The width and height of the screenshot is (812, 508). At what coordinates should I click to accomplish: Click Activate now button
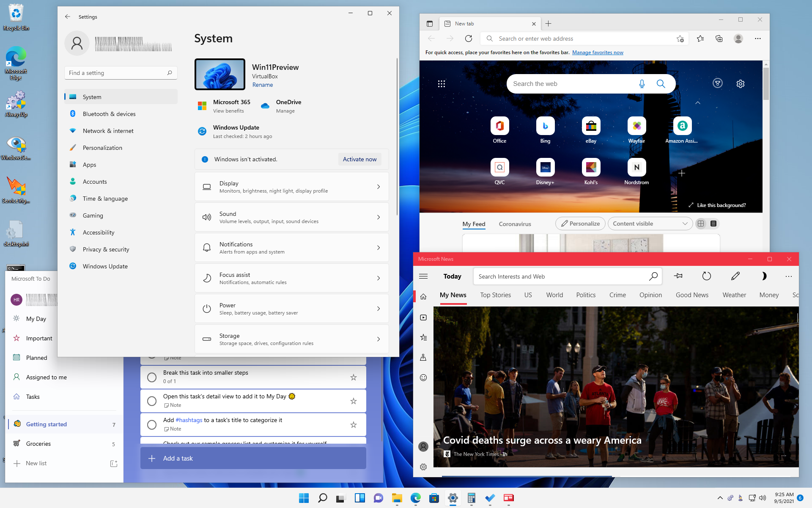click(359, 159)
